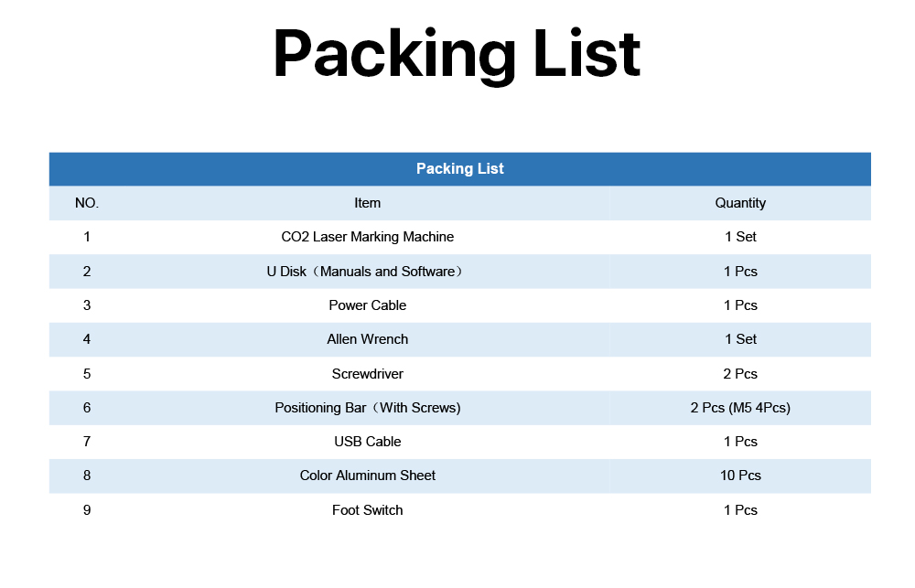Click the Screwdriver item cell

tap(368, 374)
